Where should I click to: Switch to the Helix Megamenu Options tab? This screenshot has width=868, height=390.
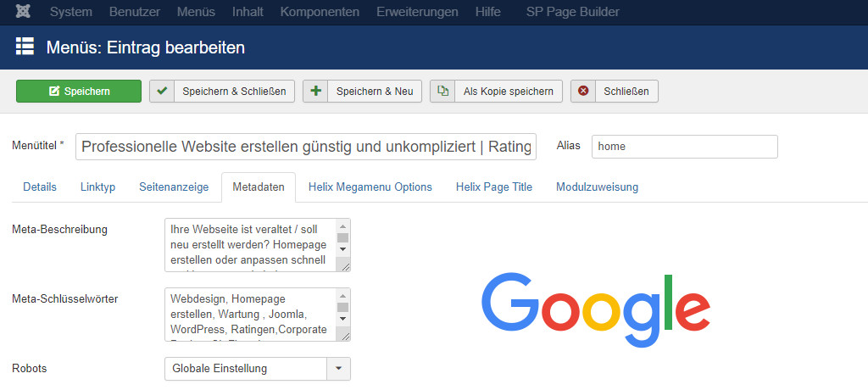tap(370, 187)
